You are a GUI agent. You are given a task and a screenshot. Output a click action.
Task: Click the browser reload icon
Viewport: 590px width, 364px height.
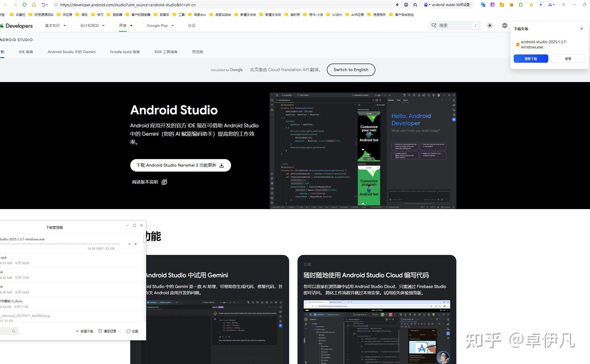click(24, 5)
